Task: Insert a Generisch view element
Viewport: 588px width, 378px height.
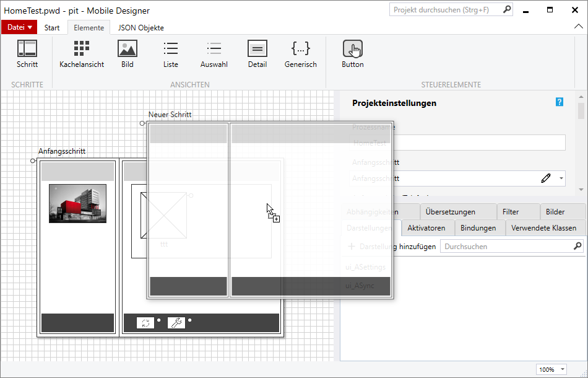Action: click(301, 54)
